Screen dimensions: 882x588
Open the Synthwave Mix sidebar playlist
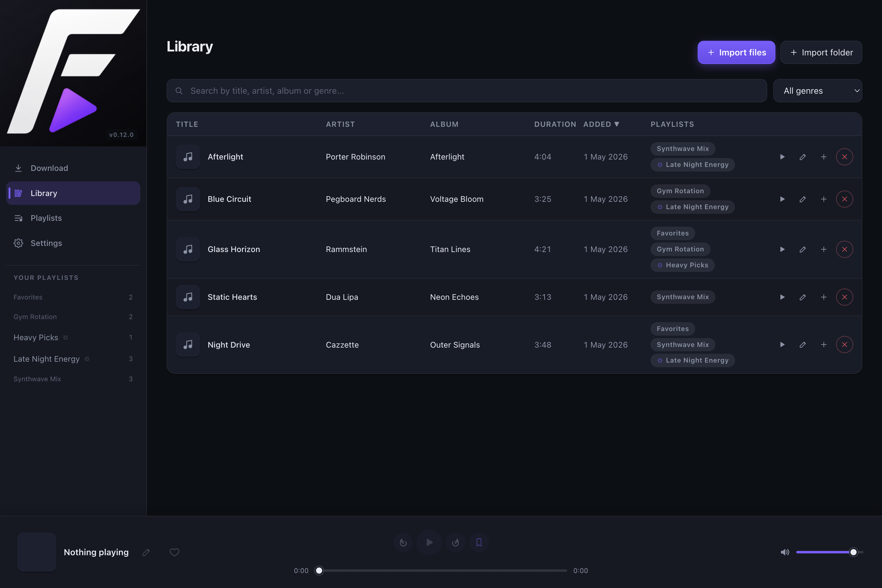[x=73, y=379]
